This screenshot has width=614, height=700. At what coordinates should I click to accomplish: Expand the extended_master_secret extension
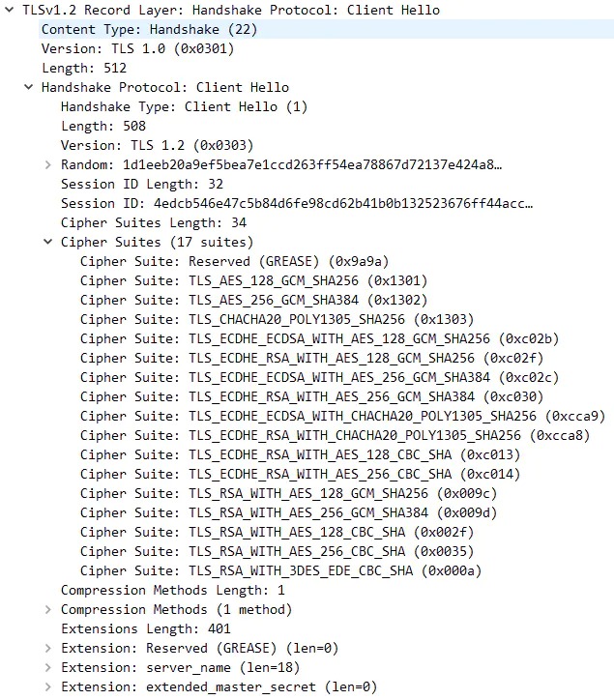(47, 686)
